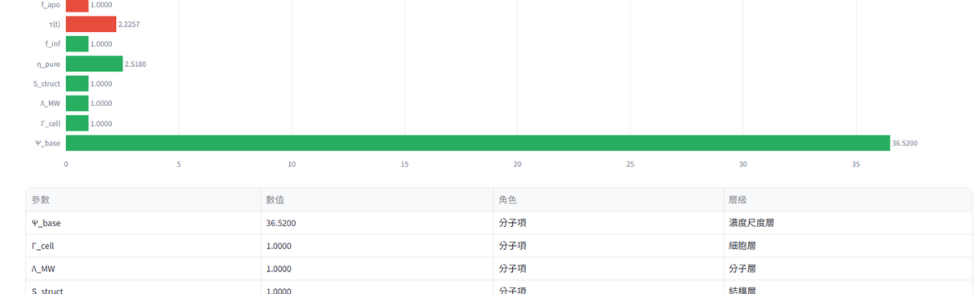Click the 1.0000 label beside S_struct bar
The image size is (980, 294).
tap(101, 84)
